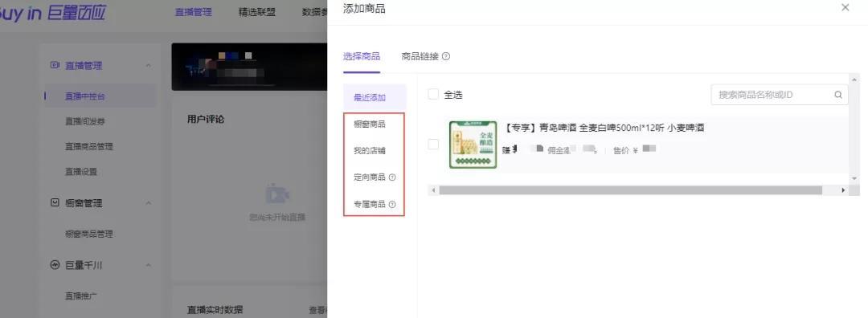Switch to the 选择商品 tab
Image resolution: width=868 pixels, height=318 pixels.
coord(362,56)
